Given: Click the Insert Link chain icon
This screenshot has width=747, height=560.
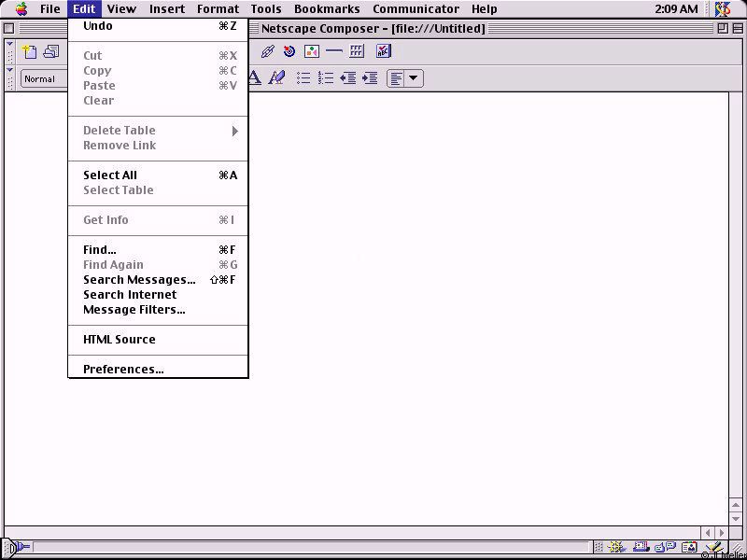Looking at the screenshot, I should pos(268,52).
